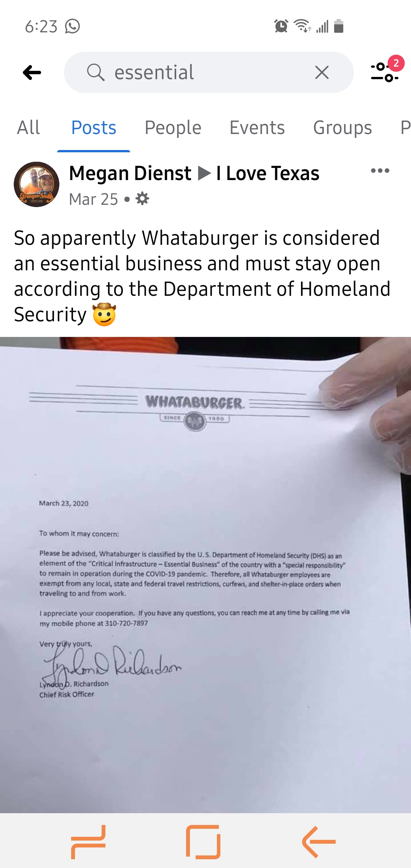Select the Posts tab
Screen dimensions: 411x868
click(94, 128)
